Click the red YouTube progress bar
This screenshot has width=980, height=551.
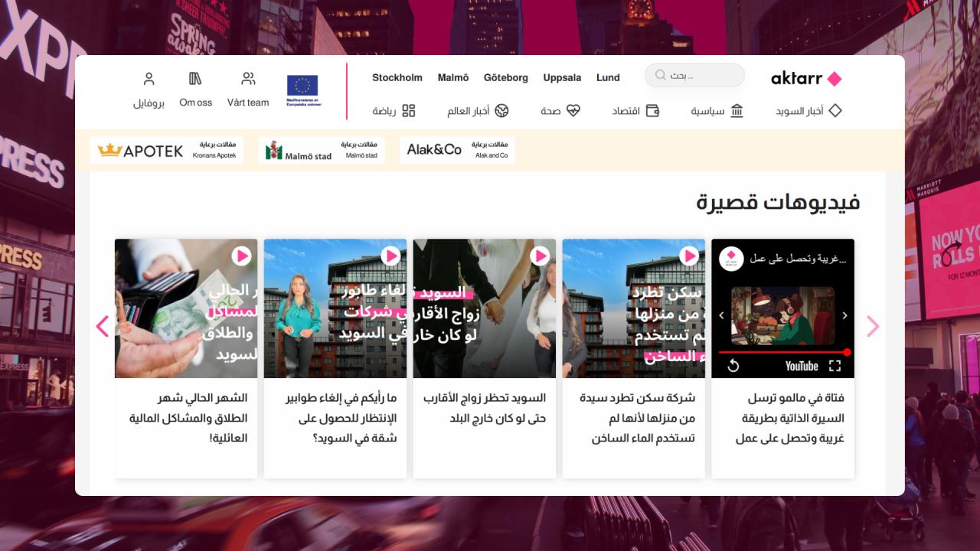pyautogui.click(x=781, y=352)
